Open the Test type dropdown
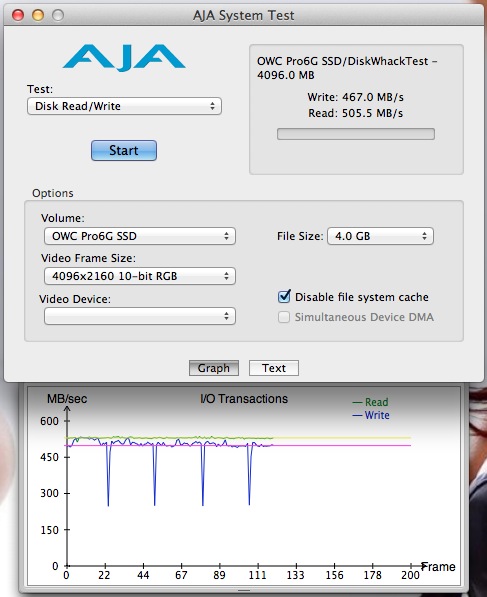 [124, 106]
